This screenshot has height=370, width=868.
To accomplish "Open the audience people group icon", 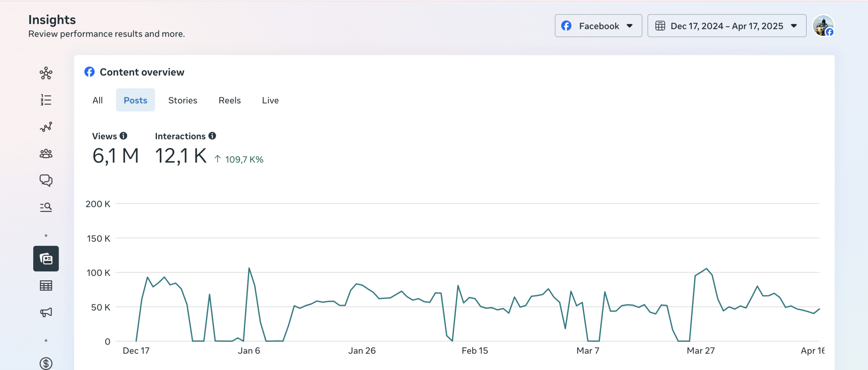I will [46, 154].
